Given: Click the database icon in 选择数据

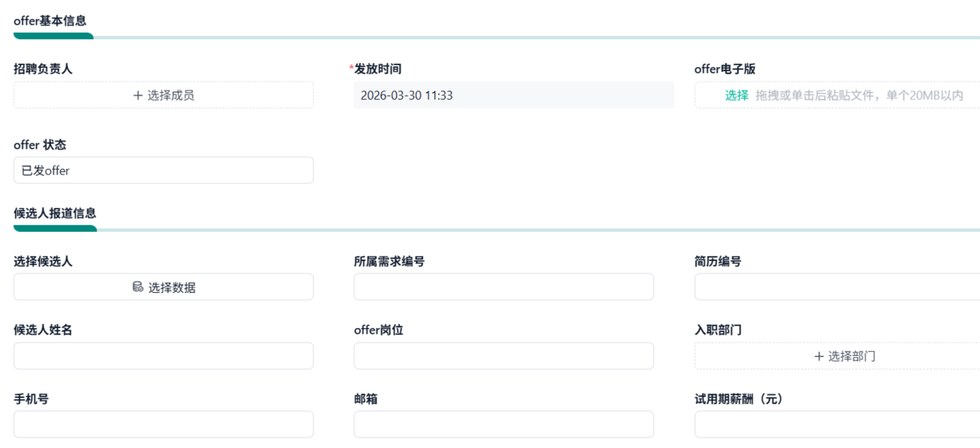Looking at the screenshot, I should (138, 287).
